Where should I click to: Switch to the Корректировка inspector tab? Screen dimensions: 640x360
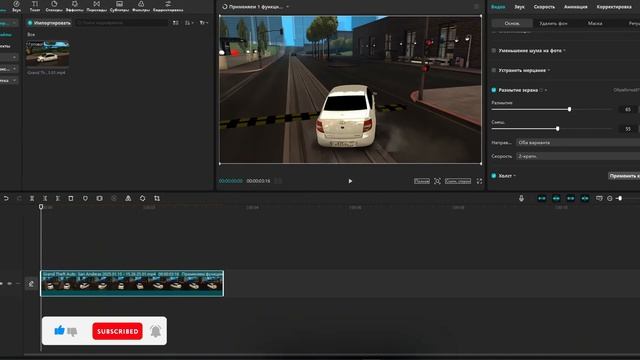614,7
